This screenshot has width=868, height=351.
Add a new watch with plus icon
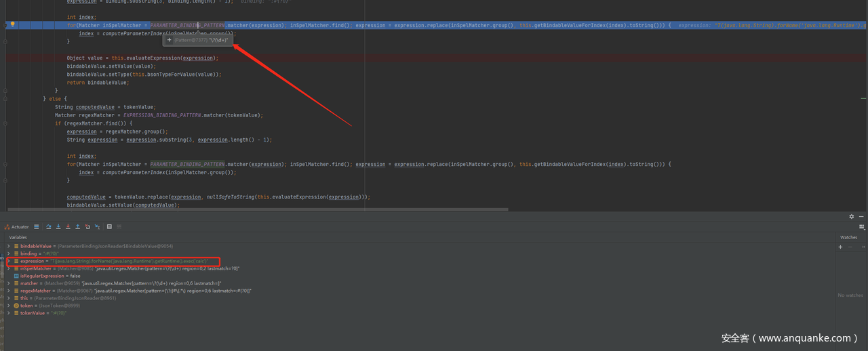point(840,247)
